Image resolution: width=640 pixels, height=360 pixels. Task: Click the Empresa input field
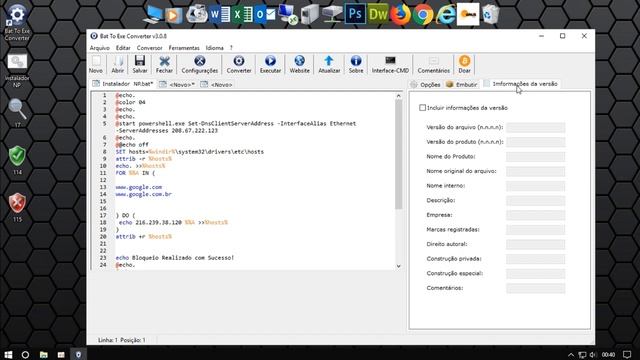pyautogui.click(x=536, y=215)
